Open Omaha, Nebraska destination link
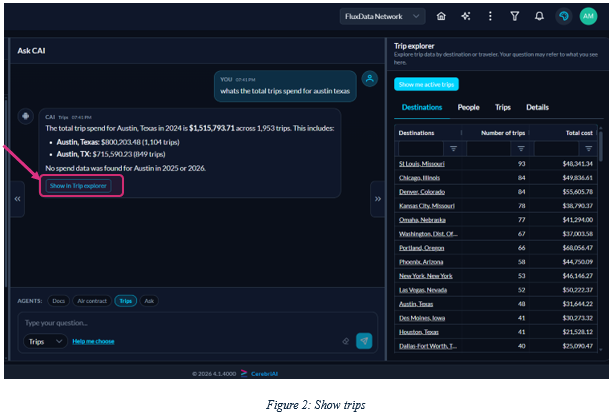This screenshot has height=412, width=613. point(422,220)
